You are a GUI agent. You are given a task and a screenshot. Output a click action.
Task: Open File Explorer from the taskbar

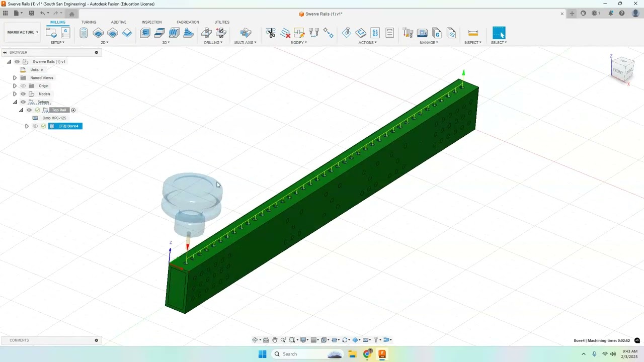coord(352,354)
